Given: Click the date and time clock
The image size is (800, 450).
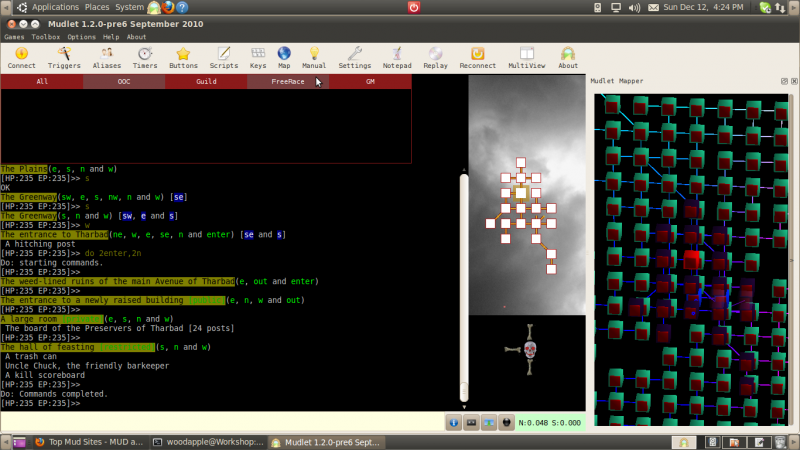Looking at the screenshot, I should pos(703,7).
